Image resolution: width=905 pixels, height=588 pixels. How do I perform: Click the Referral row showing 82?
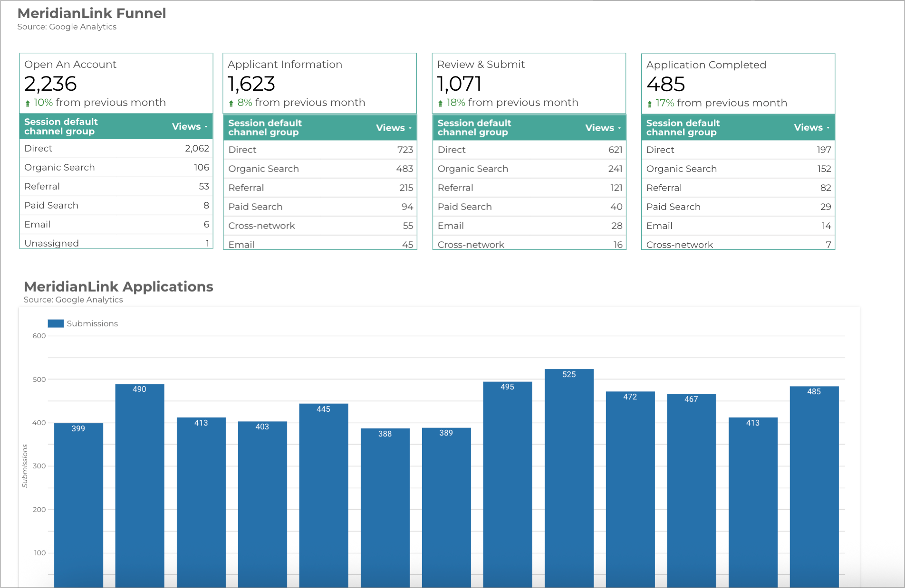(738, 188)
